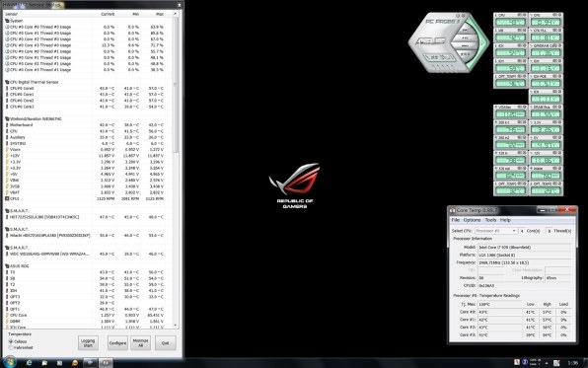Image resolution: width=588 pixels, height=368 pixels.
Task: Click the Model field in Core Temp
Action: [525, 248]
